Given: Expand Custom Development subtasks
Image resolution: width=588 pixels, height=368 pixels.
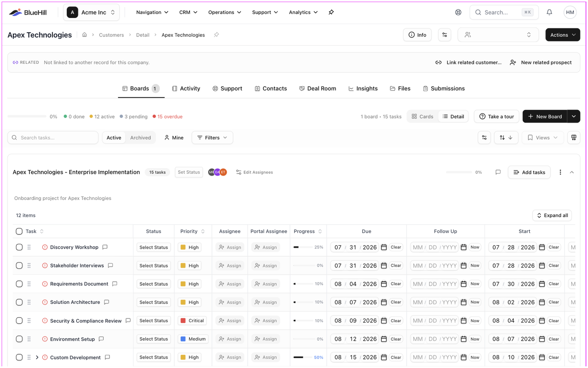Looking at the screenshot, I should (37, 357).
